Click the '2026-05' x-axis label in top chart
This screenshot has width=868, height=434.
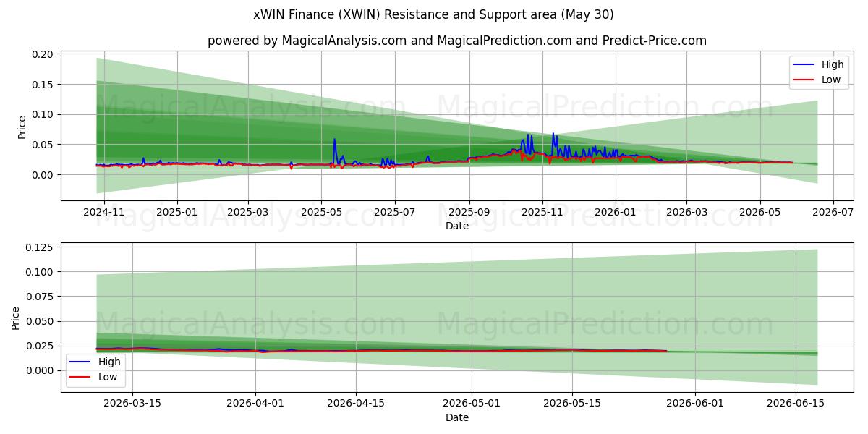click(759, 213)
